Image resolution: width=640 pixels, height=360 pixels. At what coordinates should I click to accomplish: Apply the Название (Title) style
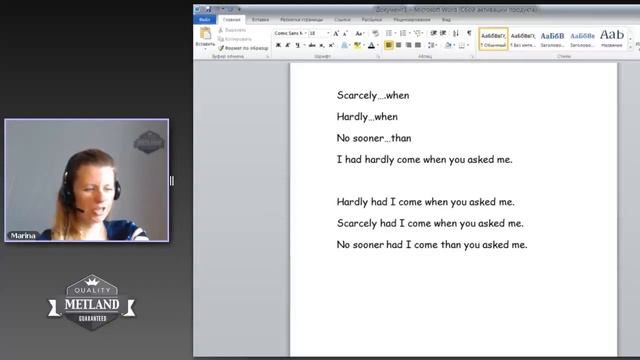pyautogui.click(x=611, y=39)
